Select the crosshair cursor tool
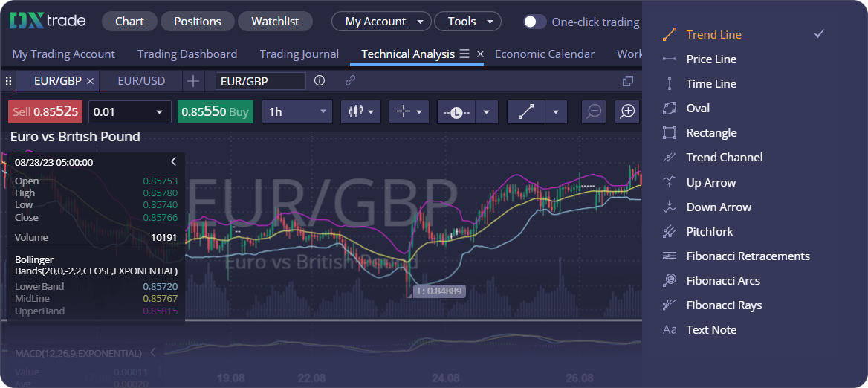 pyautogui.click(x=404, y=111)
